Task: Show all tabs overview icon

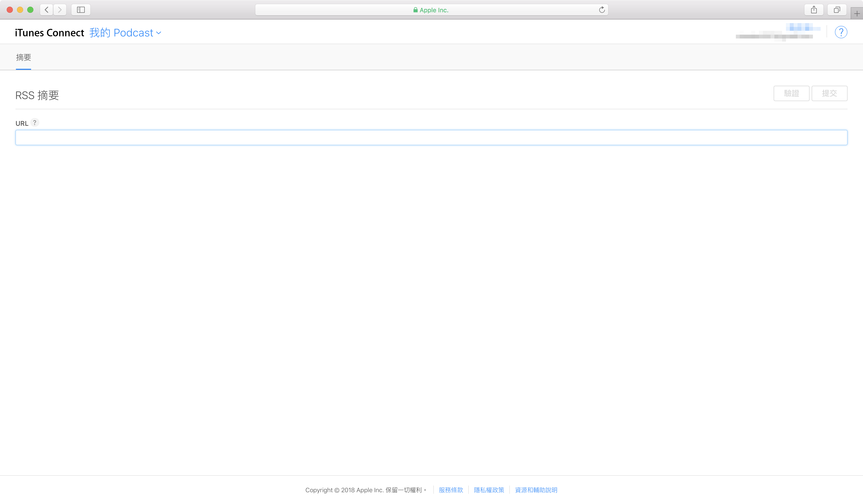Action: [837, 10]
